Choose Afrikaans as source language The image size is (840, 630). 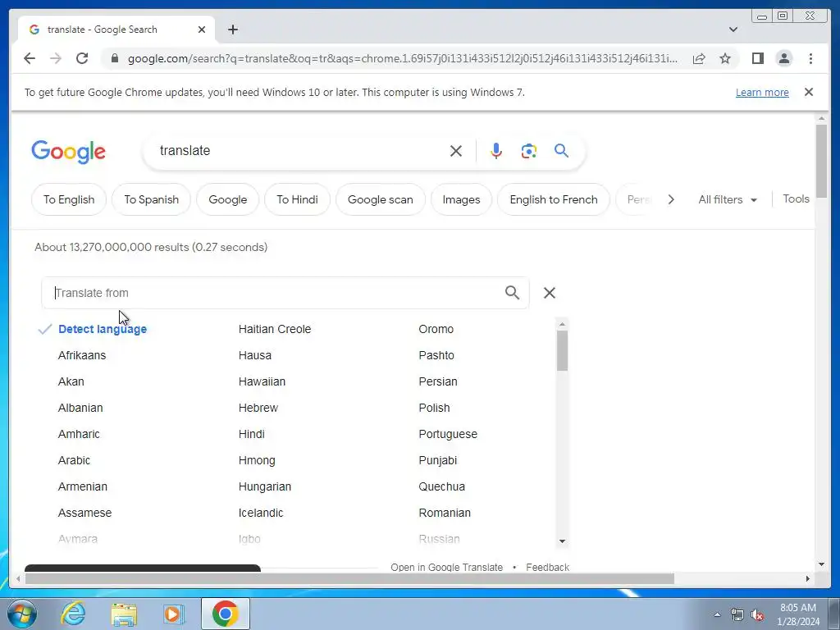pyautogui.click(x=82, y=355)
